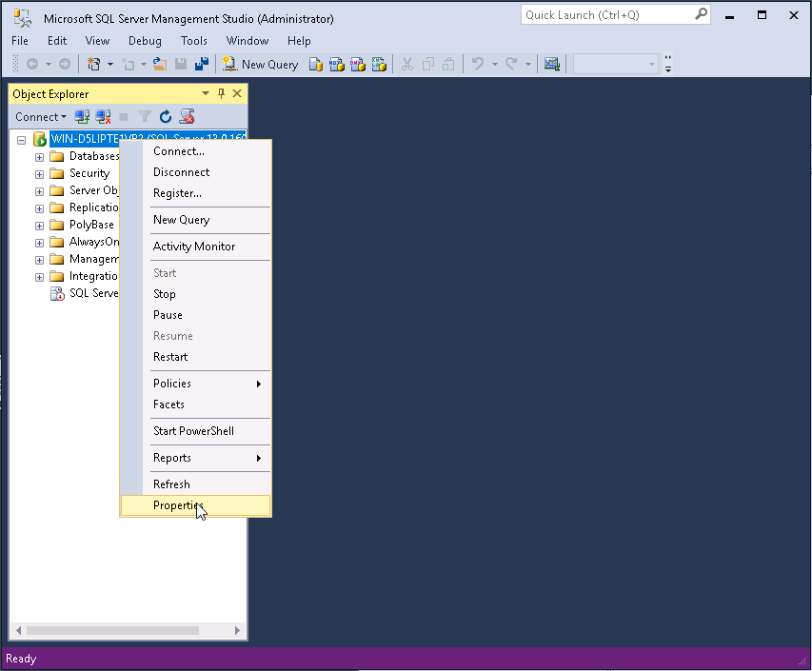Click the New Query toolbar button
Screen dimensions: 812x671
(261, 64)
